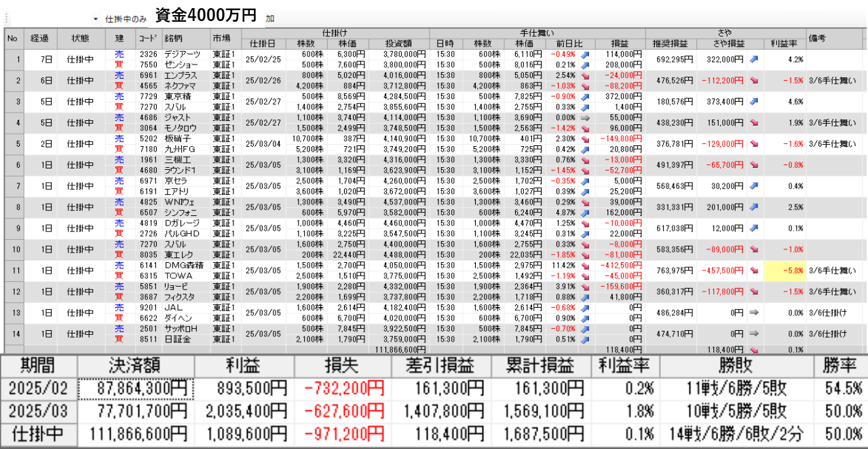Image resolution: width=868 pixels, height=449 pixels.
Task: Click the 3/6仕掛け note in the JAL row
Action: [x=827, y=312]
